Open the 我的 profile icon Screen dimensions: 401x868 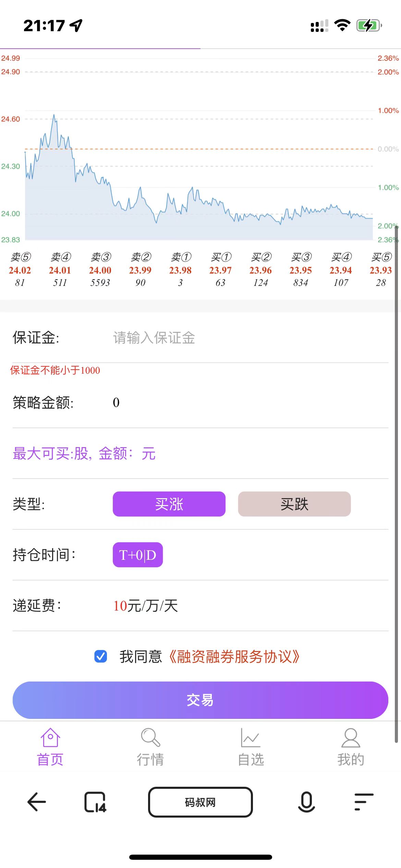click(x=351, y=738)
